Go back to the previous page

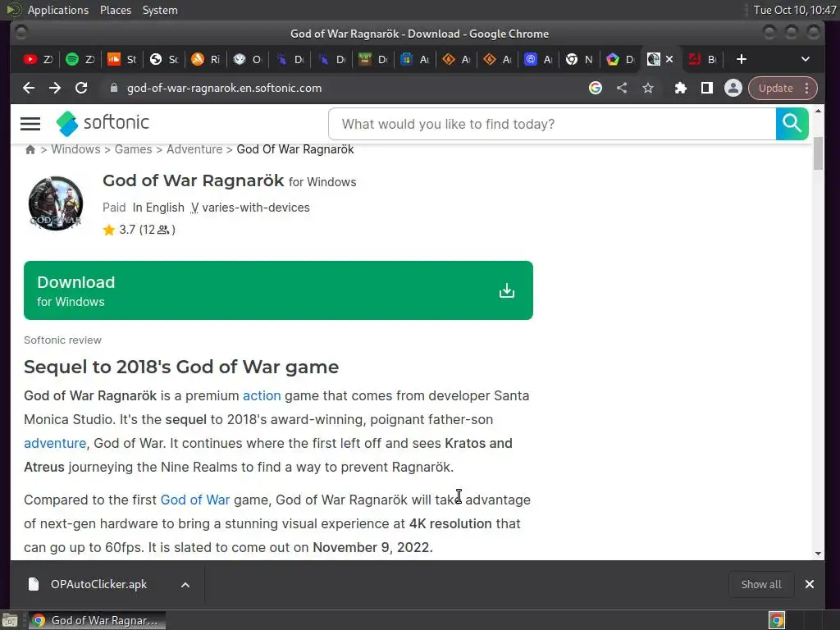point(29,88)
